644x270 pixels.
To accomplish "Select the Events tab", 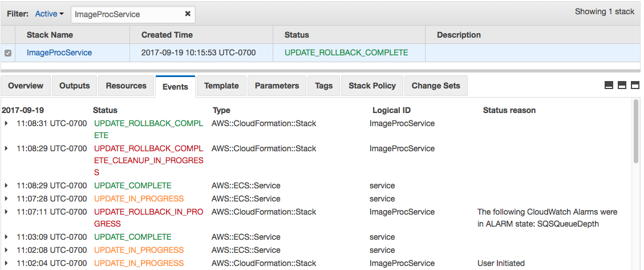I will click(175, 86).
